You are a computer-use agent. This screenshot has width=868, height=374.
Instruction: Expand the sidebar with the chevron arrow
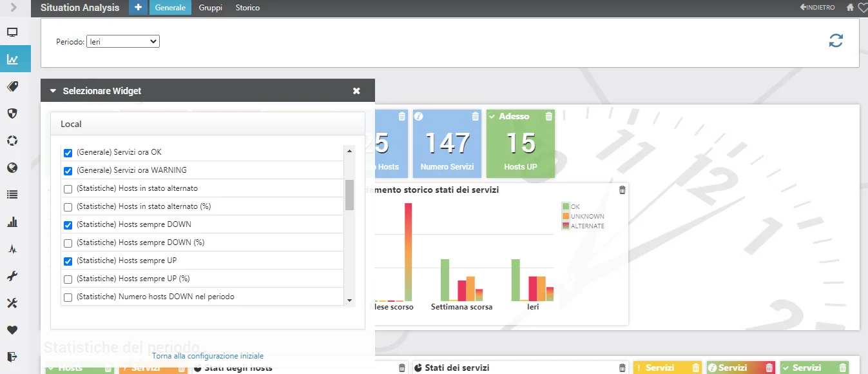[13, 8]
